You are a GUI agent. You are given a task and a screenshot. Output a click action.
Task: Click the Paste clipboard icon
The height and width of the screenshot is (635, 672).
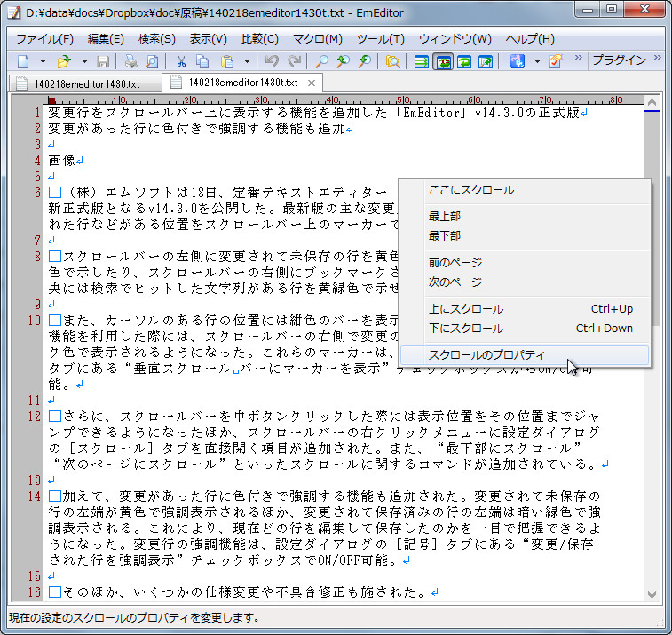(x=226, y=62)
